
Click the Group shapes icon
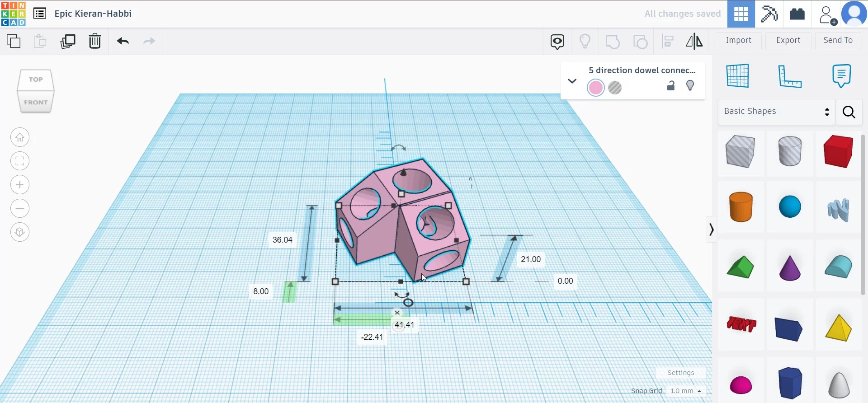click(x=613, y=42)
